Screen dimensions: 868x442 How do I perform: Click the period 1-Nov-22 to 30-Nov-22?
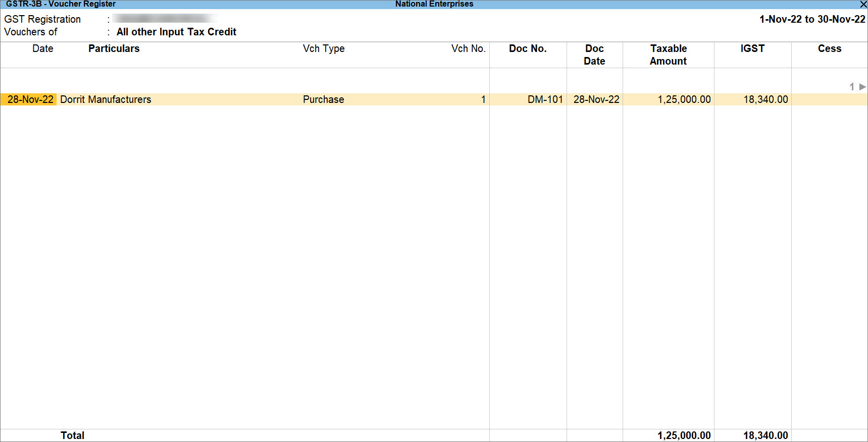click(x=812, y=19)
